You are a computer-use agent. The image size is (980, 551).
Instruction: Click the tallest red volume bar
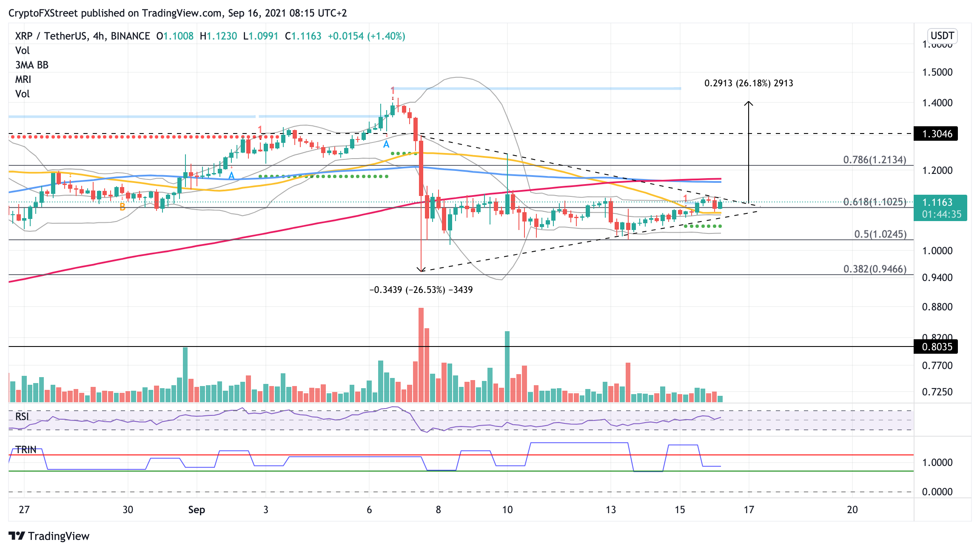coord(421,355)
